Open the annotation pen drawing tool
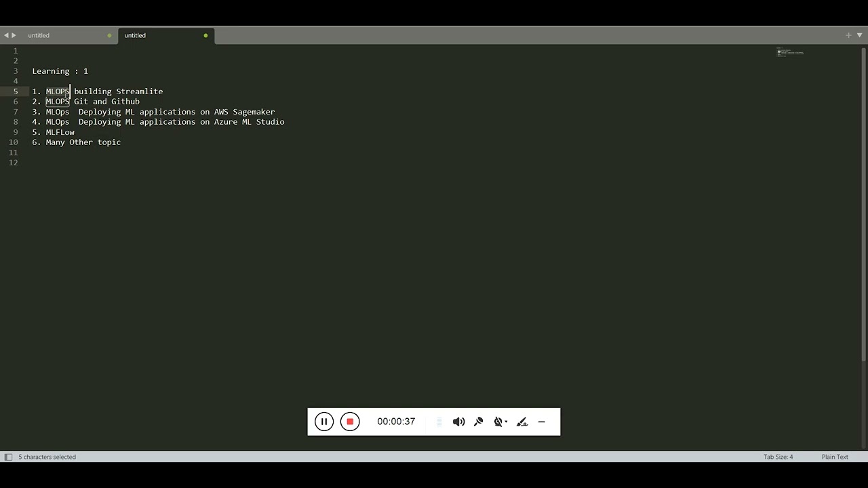 tap(522, 422)
